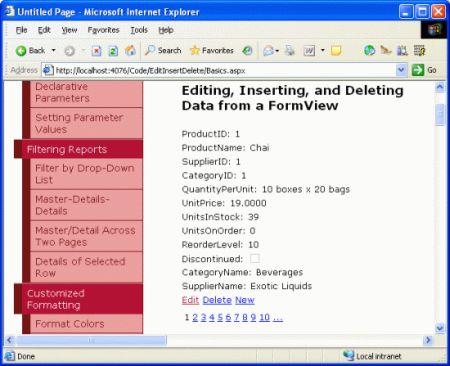Print the page using Print icon
This screenshot has width=450, height=366.
click(290, 51)
